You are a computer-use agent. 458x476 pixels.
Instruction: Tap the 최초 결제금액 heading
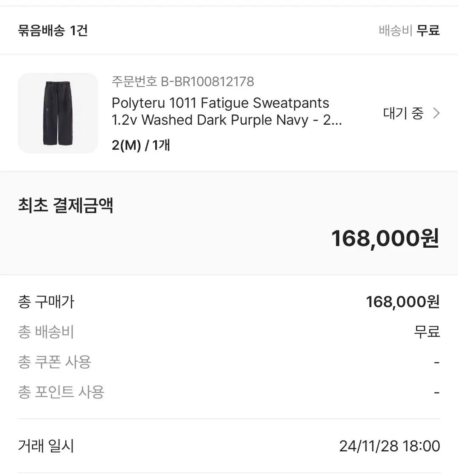tap(66, 205)
